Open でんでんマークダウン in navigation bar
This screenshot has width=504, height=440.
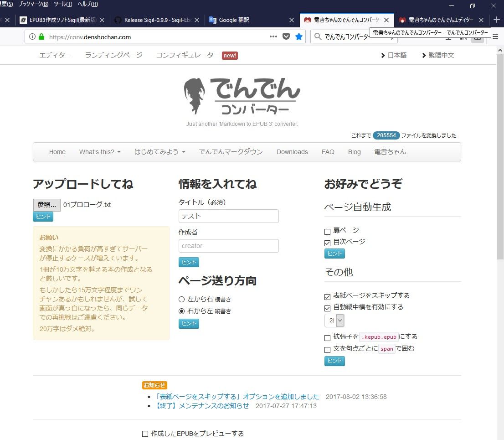coord(231,152)
